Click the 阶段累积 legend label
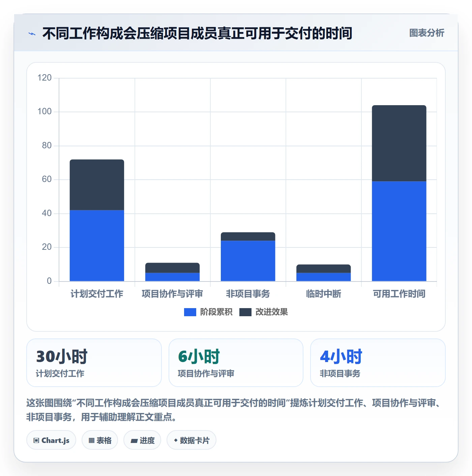This screenshot has width=472, height=476. pyautogui.click(x=216, y=312)
